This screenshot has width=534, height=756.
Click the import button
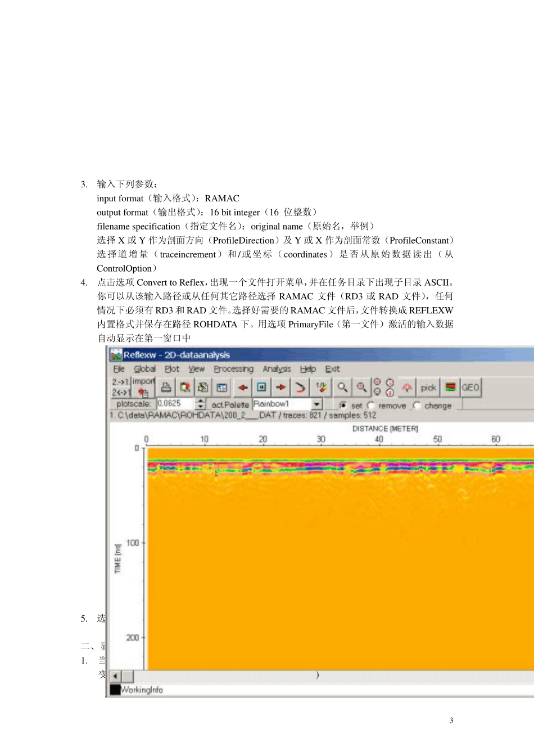coord(143,387)
